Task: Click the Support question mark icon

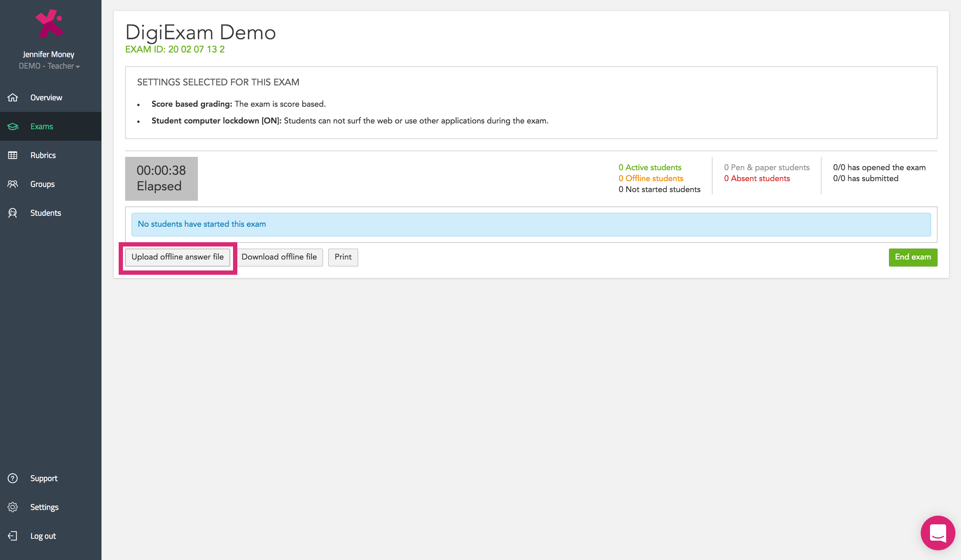Action: click(x=13, y=479)
